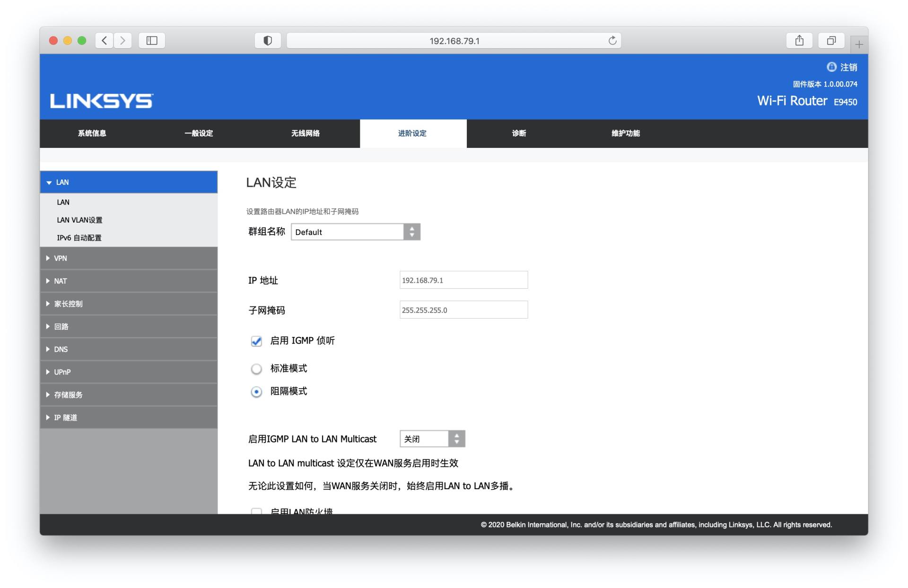
Task: Open the tab overview icon
Action: (831, 40)
